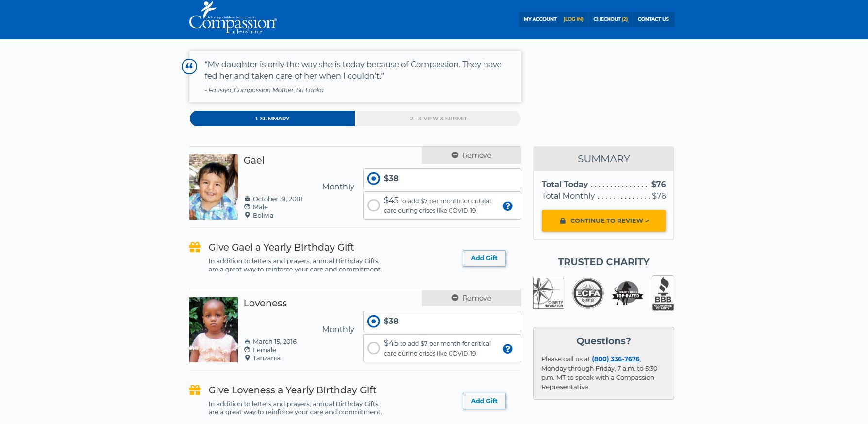The image size is (868, 424).
Task: Click the Charity Navigator badge
Action: [x=549, y=293]
